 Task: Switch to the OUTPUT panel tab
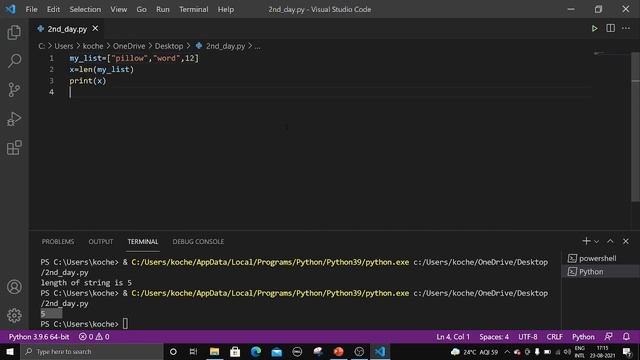coord(101,242)
